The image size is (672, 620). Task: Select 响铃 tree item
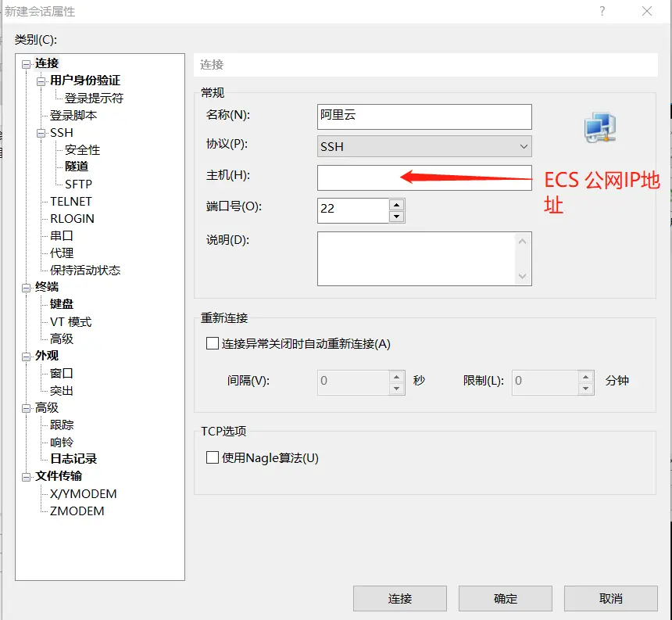[x=62, y=442]
